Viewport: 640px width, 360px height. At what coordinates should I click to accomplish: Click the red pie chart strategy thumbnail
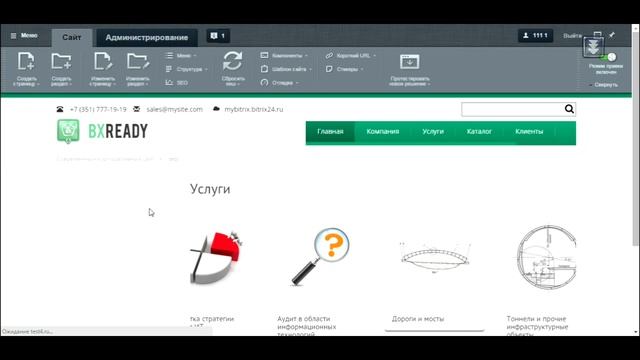pyautogui.click(x=216, y=258)
